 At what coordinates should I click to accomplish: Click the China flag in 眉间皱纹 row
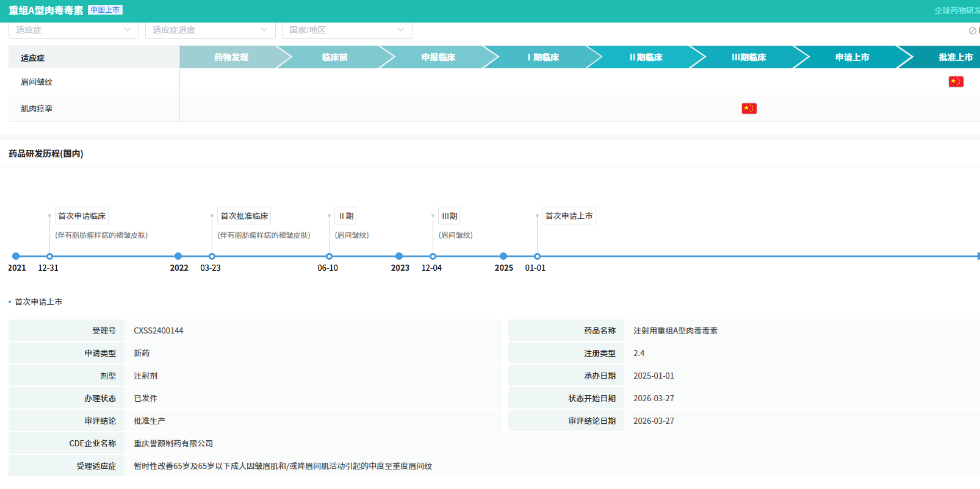click(x=956, y=82)
